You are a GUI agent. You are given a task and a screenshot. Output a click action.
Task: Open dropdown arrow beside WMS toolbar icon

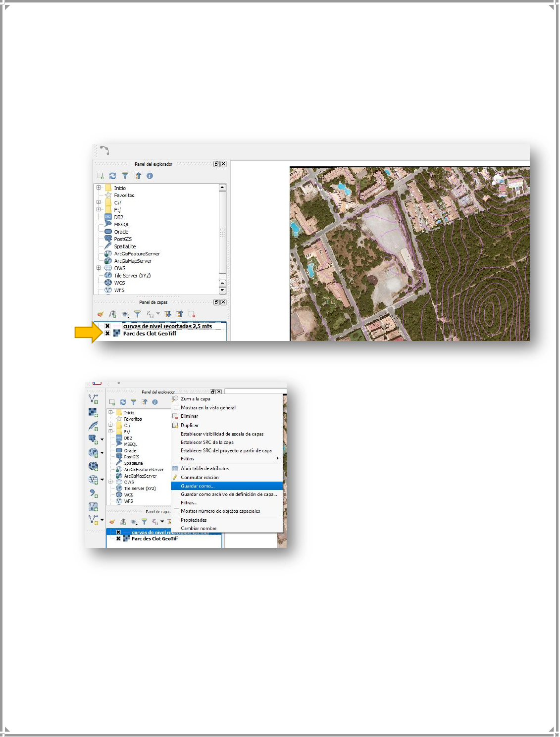102,453
